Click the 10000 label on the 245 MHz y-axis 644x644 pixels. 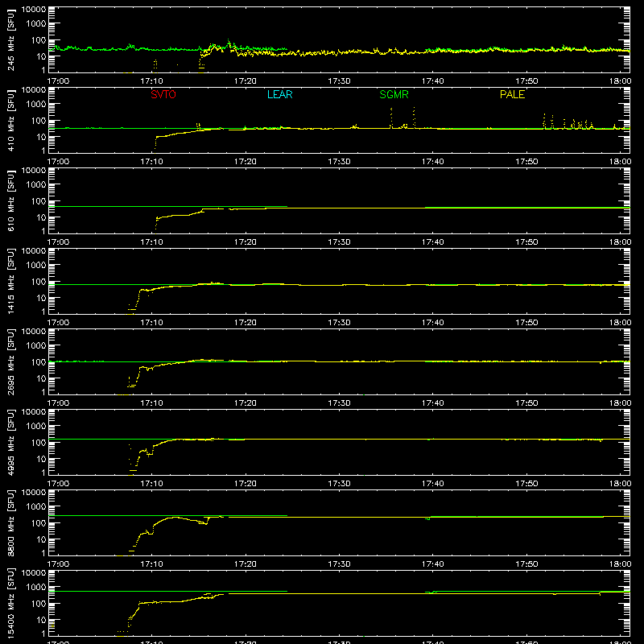tap(34, 10)
